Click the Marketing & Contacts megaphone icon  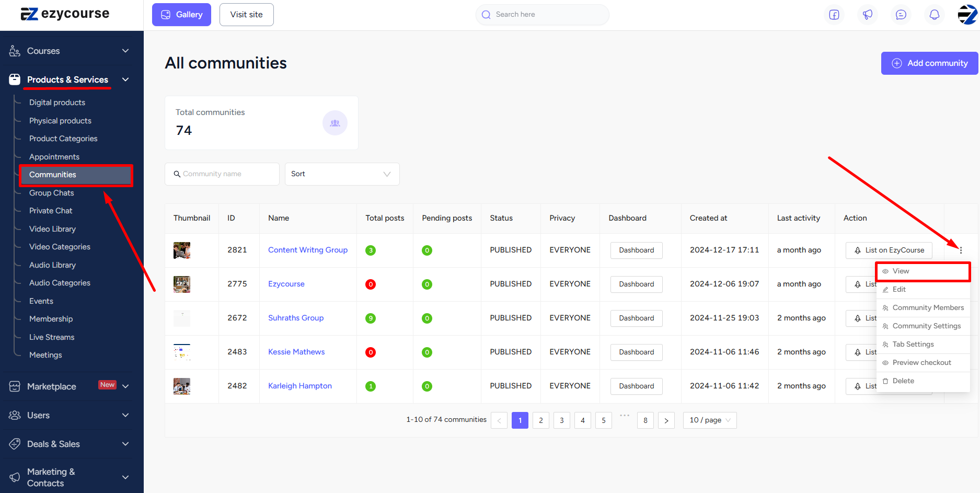point(15,477)
